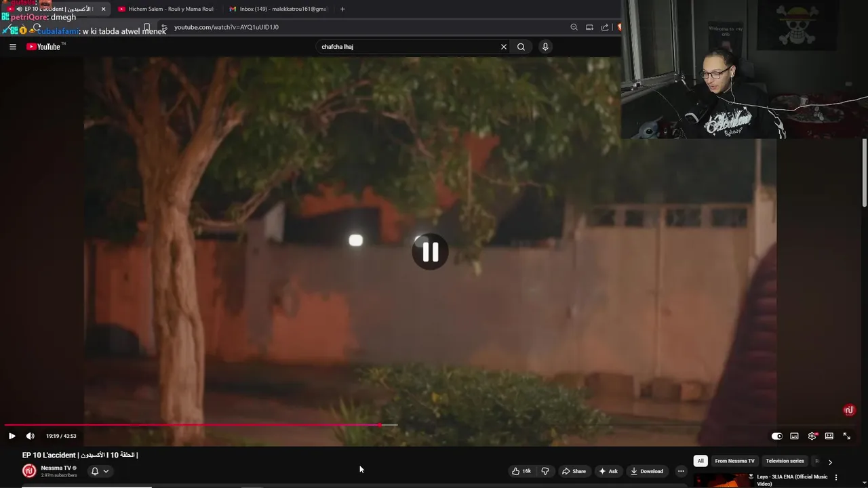Open the Nessma TV channel name link
Viewport: 868px width, 488px height.
[x=56, y=468]
